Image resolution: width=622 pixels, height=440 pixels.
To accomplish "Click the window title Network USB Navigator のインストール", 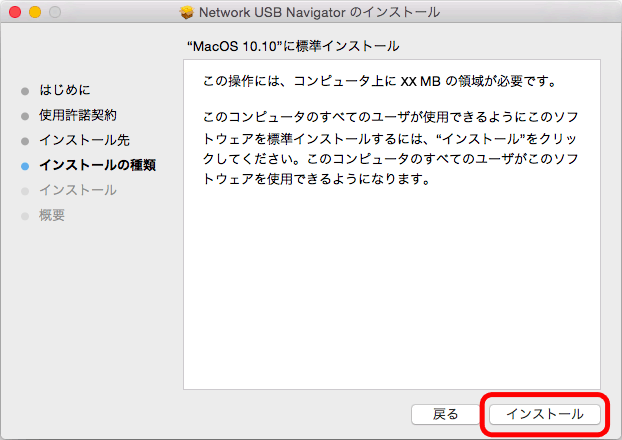I will click(319, 12).
